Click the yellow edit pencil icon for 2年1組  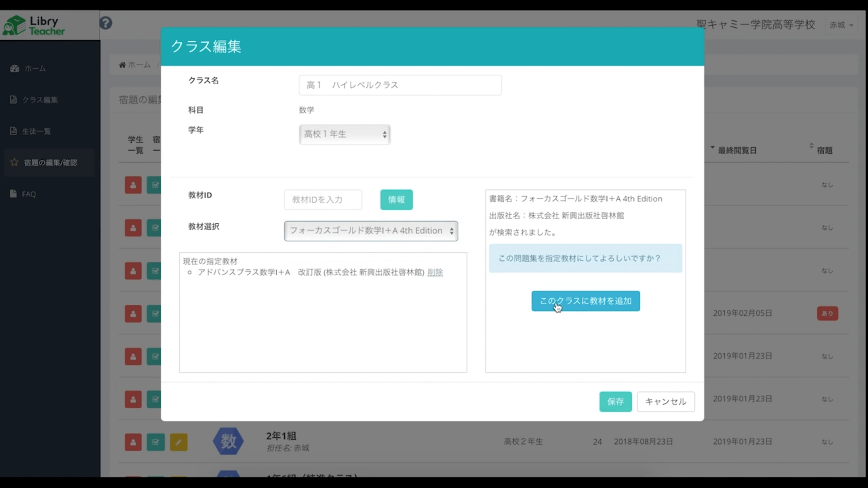[x=178, y=442]
